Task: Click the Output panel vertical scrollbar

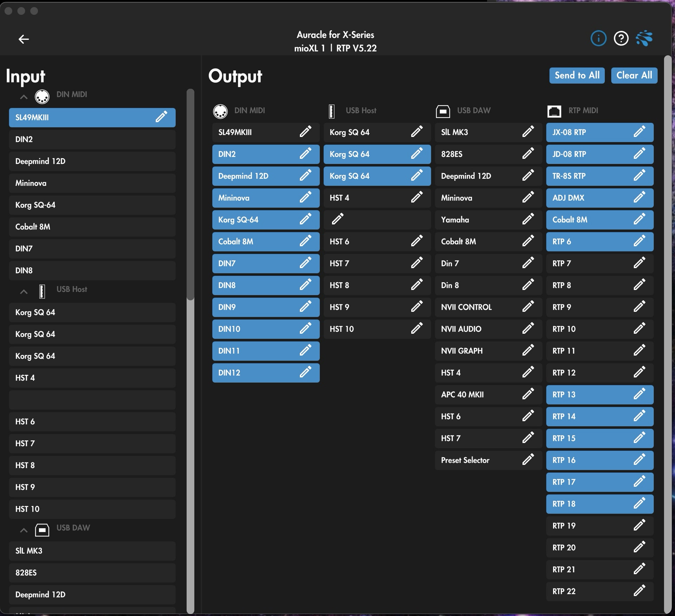Action: pos(668,334)
